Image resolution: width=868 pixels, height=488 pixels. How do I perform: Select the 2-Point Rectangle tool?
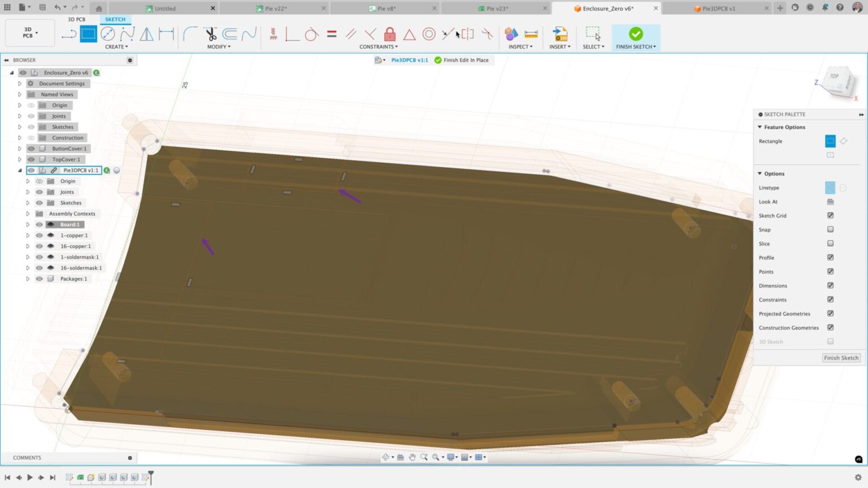pos(88,34)
